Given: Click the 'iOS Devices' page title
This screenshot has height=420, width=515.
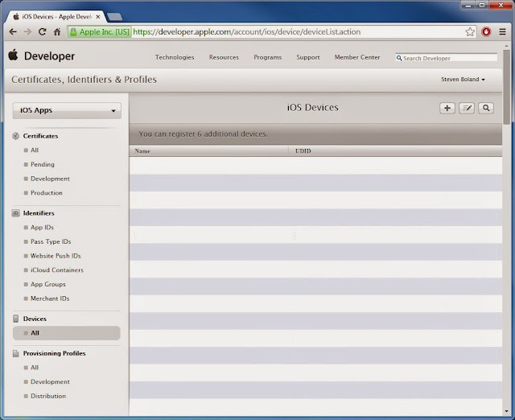Looking at the screenshot, I should click(313, 107).
